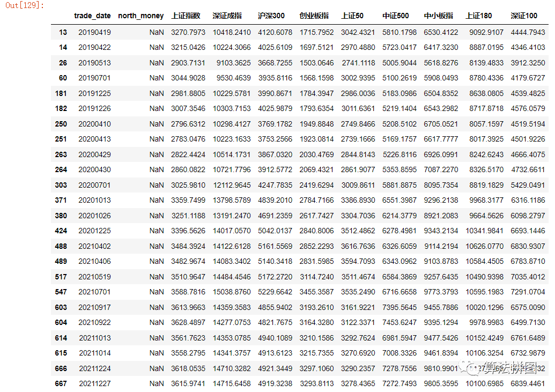Click the 上证180 column header

click(x=478, y=16)
